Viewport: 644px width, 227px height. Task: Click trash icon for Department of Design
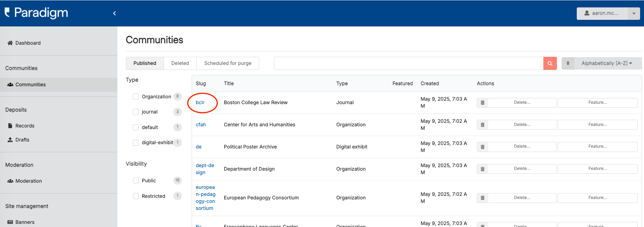point(483,169)
